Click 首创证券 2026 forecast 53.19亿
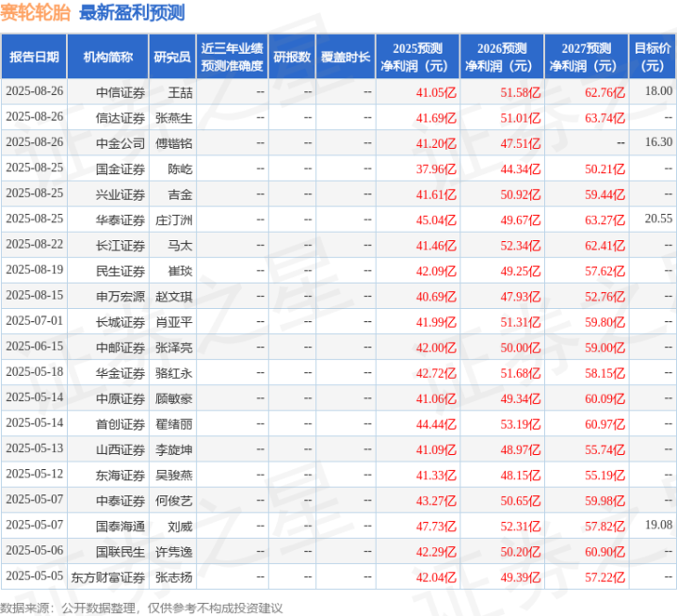 [521, 424]
